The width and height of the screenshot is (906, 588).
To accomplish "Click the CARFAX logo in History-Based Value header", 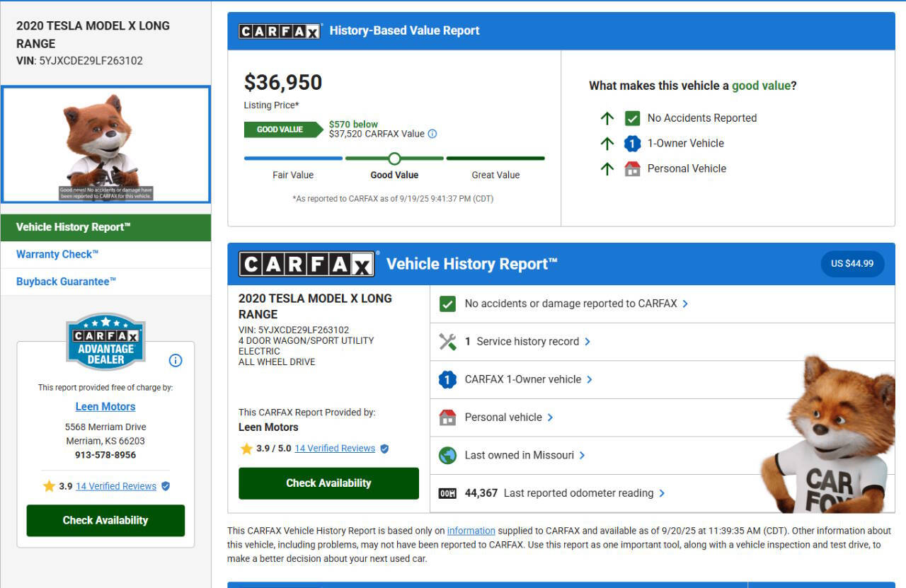I will [280, 31].
